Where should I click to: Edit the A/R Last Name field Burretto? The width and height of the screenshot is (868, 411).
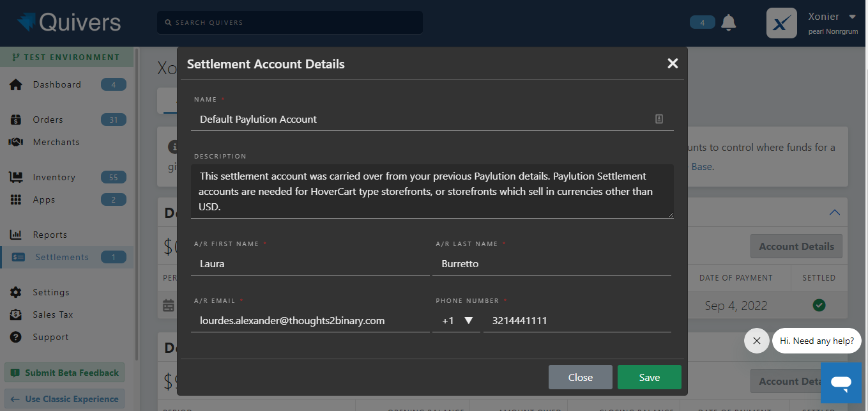(552, 263)
